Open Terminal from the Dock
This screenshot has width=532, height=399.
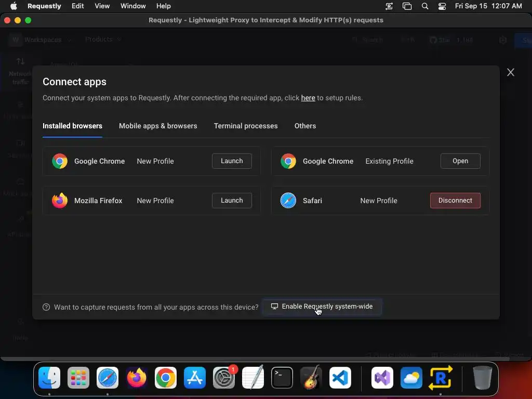point(282,378)
